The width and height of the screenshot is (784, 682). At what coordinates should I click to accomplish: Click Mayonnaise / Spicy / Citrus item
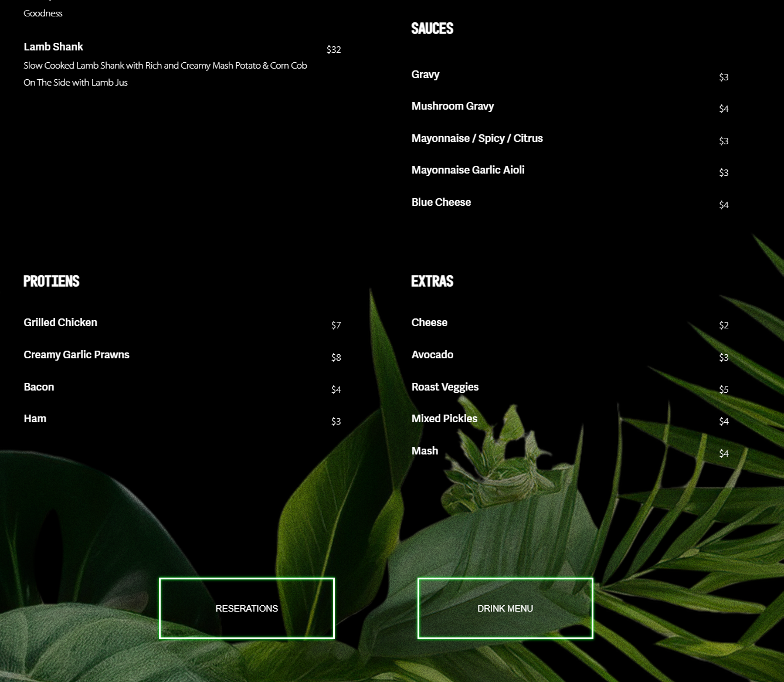click(477, 138)
